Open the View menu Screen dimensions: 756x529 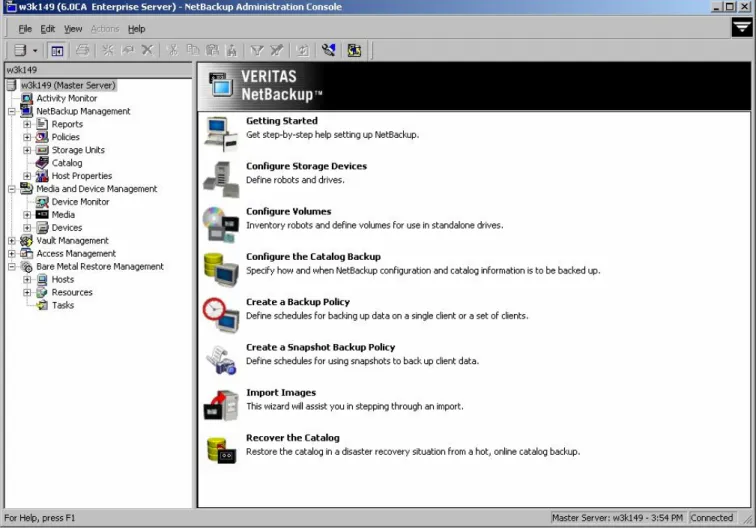[x=73, y=29]
